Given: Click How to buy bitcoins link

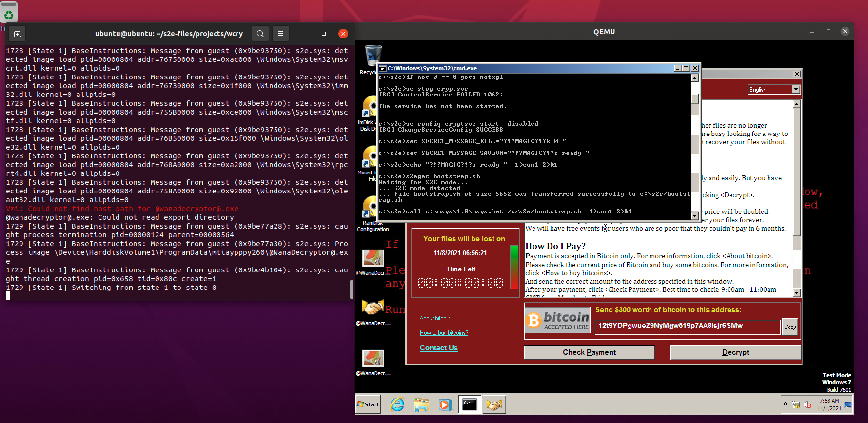Looking at the screenshot, I should [x=444, y=333].
